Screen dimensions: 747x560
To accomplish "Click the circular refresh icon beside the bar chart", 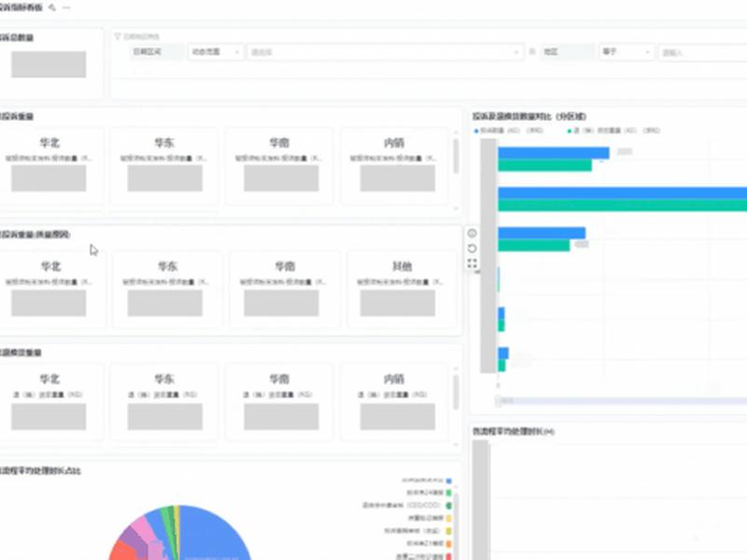I will tap(472, 248).
